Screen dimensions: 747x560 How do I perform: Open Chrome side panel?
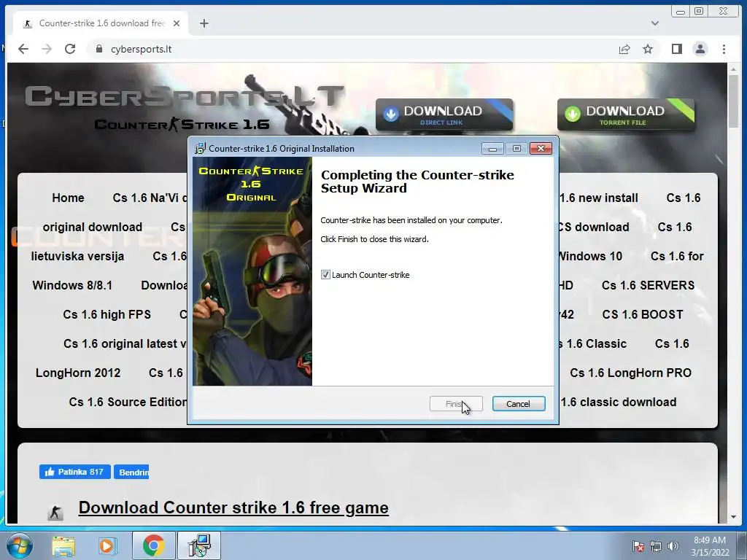676,49
